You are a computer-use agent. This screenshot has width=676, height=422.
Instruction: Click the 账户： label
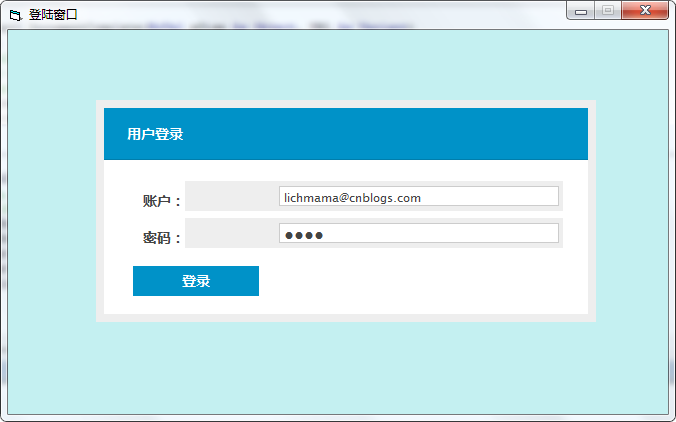click(162, 201)
